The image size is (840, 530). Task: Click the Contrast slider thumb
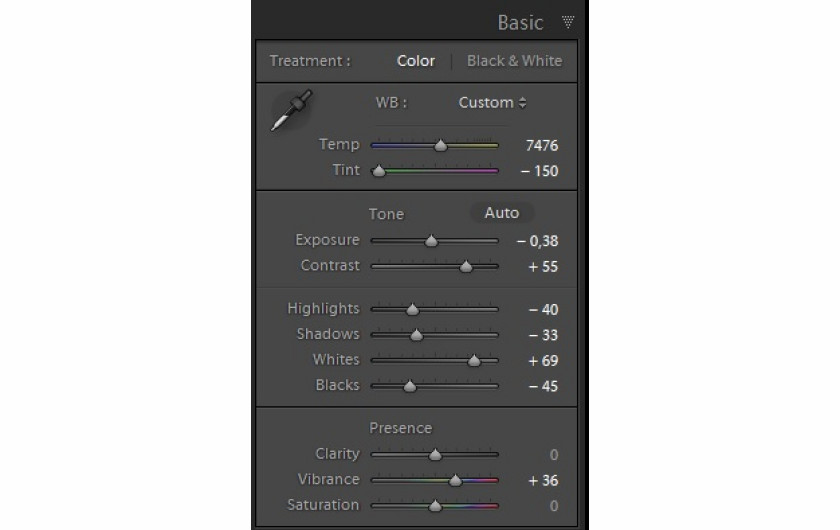(466, 267)
